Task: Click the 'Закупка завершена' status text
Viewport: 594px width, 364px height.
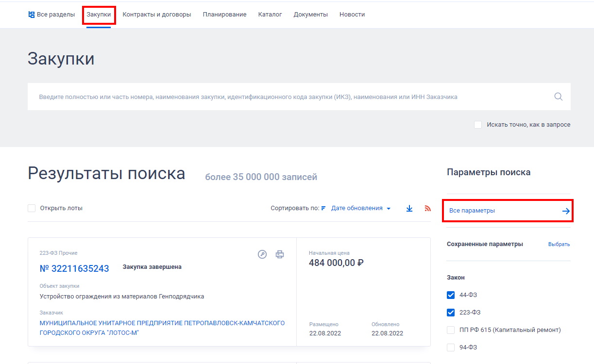Action: point(152,267)
